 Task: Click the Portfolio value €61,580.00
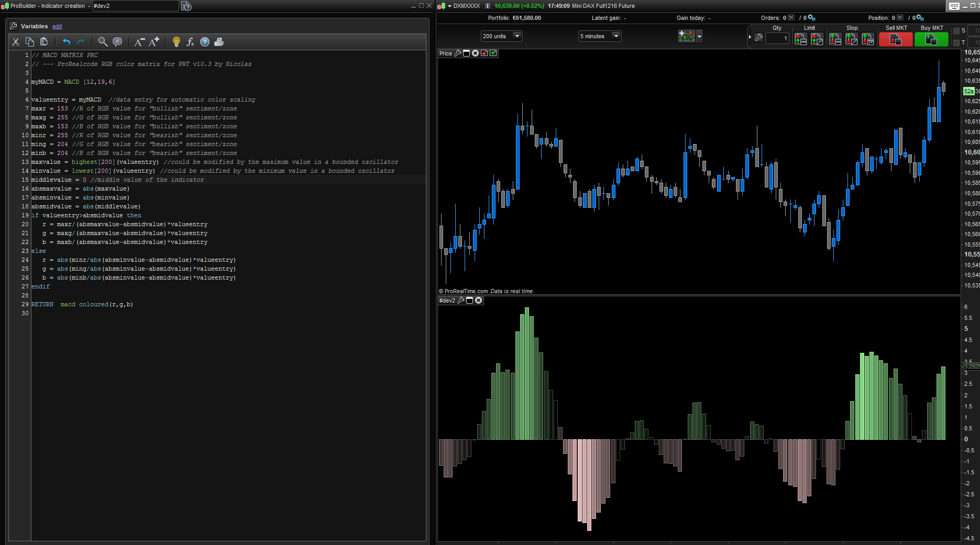click(x=527, y=18)
